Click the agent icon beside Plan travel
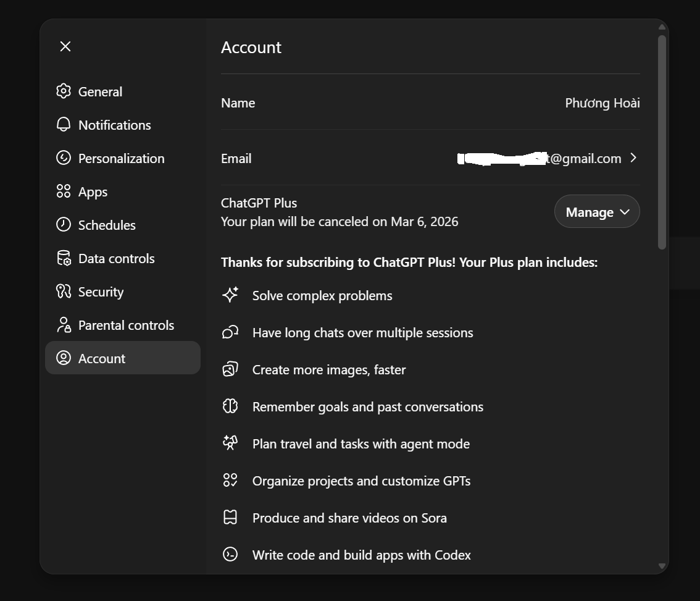 click(x=230, y=443)
